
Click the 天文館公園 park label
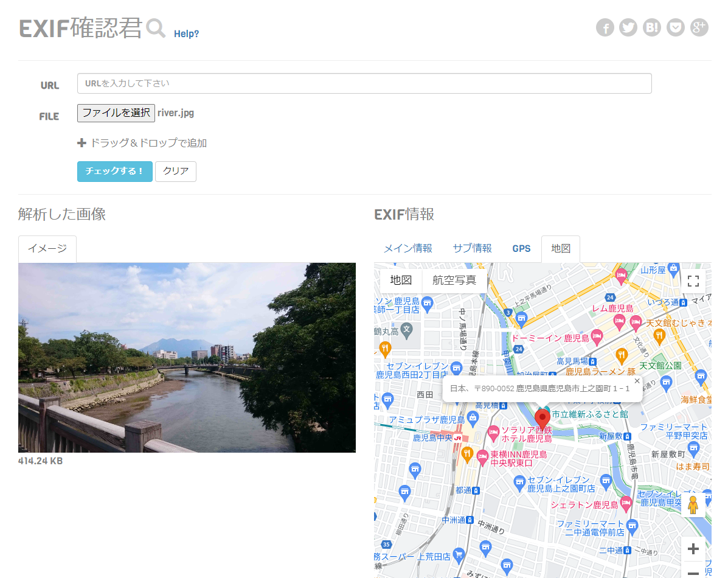(x=660, y=366)
